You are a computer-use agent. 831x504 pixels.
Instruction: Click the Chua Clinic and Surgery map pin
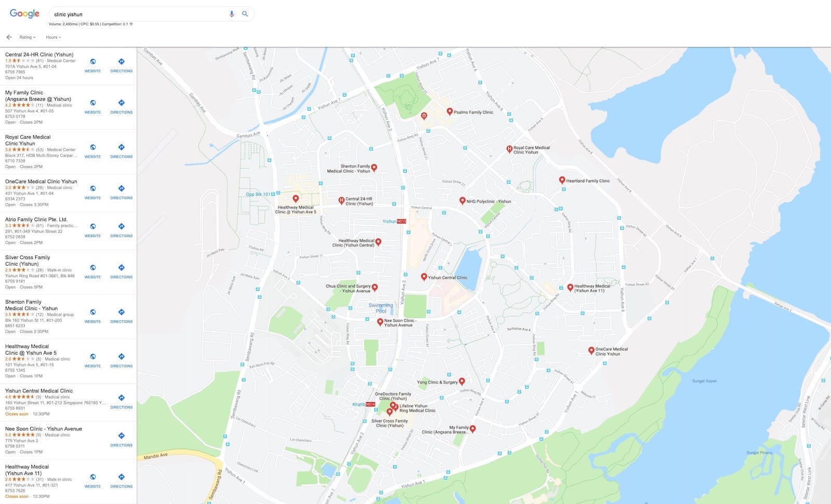374,287
